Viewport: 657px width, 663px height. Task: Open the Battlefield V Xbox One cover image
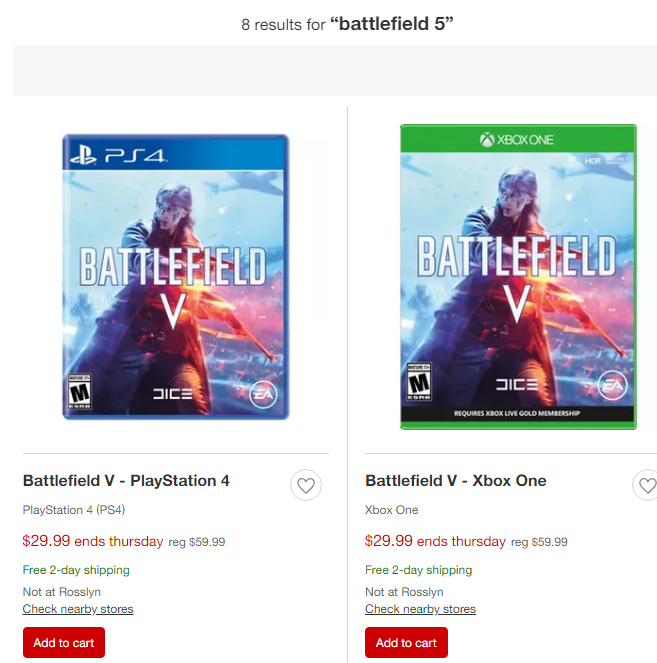(518, 276)
